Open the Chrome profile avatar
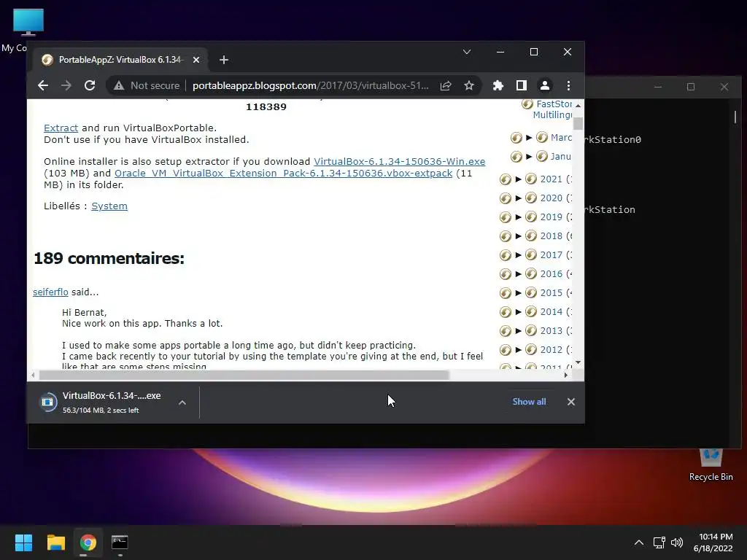Viewport: 747px width, 560px height. tap(544, 86)
